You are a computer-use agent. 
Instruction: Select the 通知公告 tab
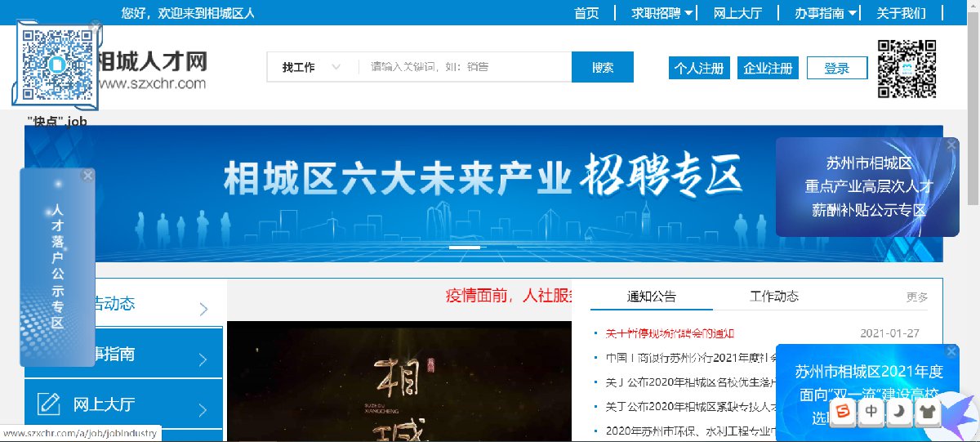[652, 297]
